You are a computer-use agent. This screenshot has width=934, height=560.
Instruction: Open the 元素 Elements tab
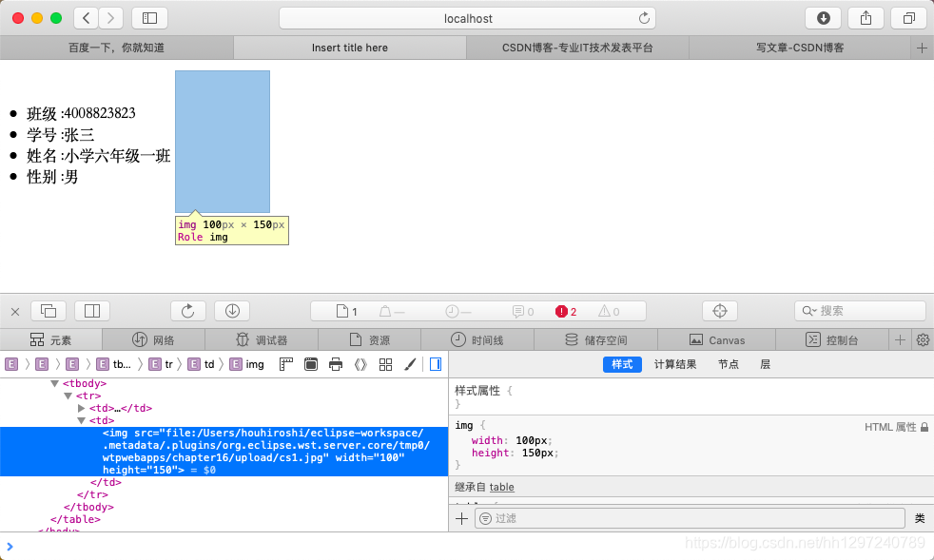pyautogui.click(x=51, y=340)
